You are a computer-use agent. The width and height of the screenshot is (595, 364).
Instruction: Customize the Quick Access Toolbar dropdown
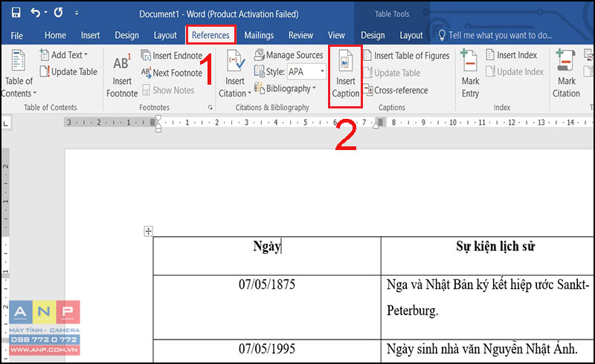point(77,13)
